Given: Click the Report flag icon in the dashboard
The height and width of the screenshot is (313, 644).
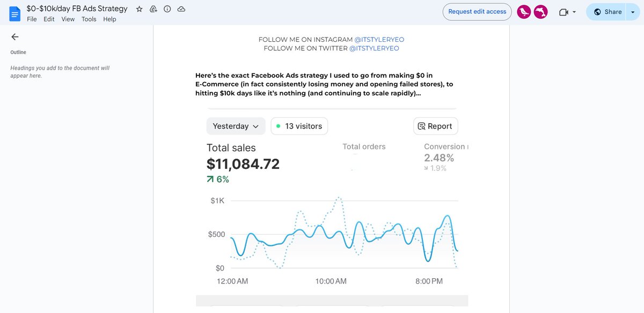Looking at the screenshot, I should click(421, 126).
